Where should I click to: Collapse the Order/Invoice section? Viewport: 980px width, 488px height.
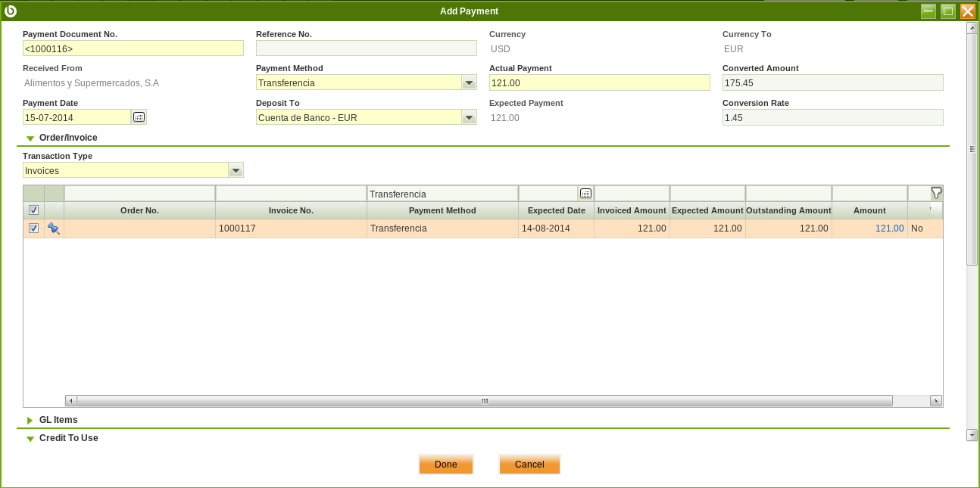(30, 138)
